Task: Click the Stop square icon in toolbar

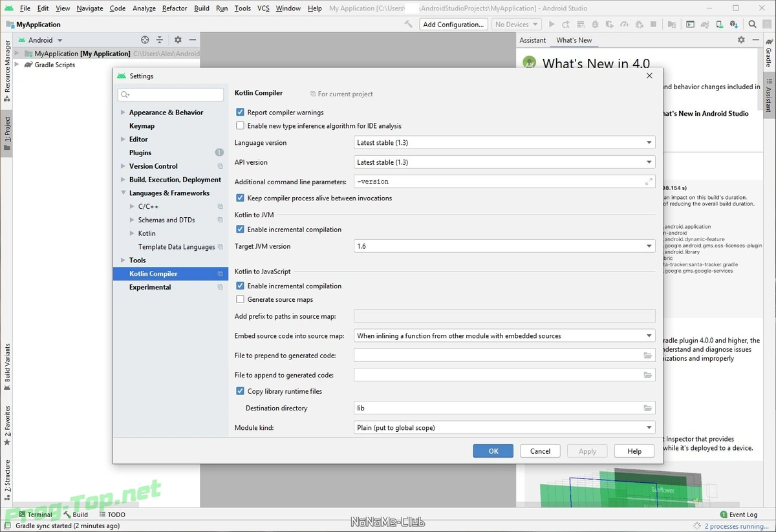Action: point(653,24)
